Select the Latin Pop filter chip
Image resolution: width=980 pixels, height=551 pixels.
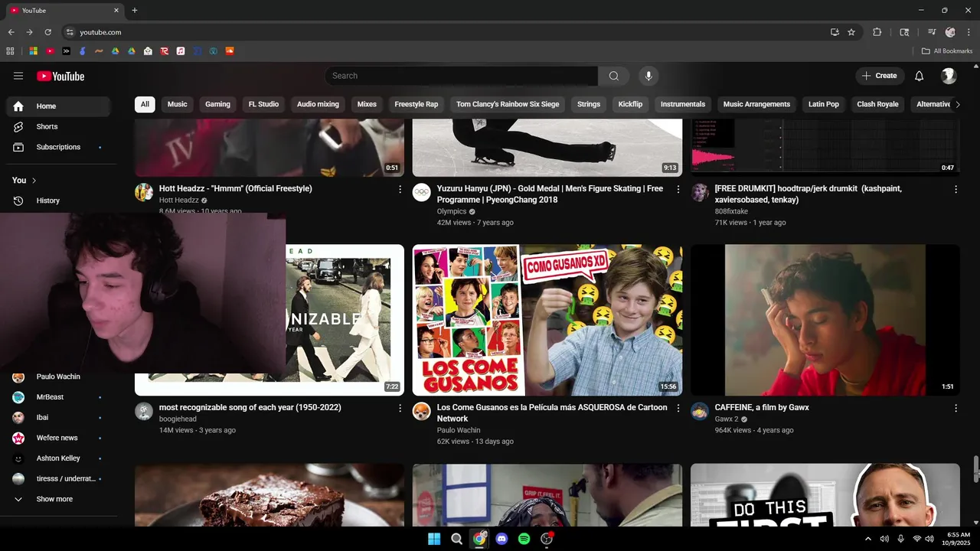tap(824, 104)
